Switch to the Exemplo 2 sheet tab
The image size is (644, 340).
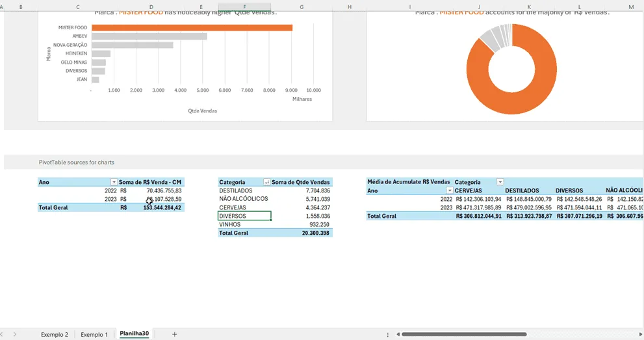pos(55,335)
